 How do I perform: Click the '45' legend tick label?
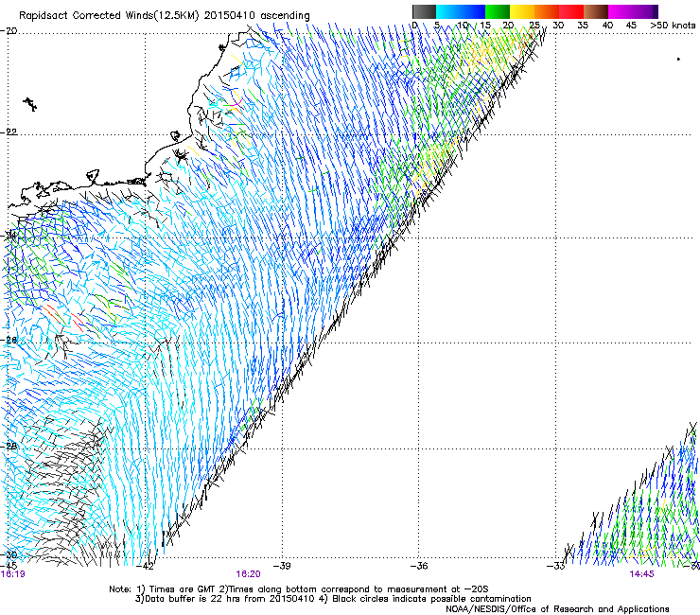tap(631, 26)
